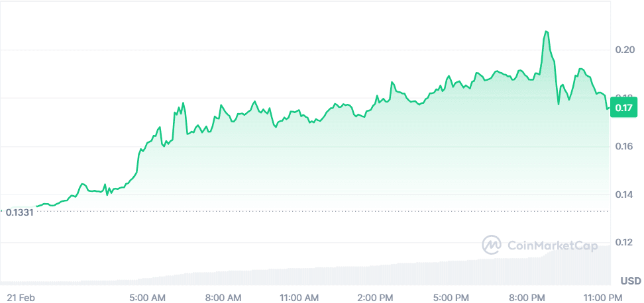The width and height of the screenshot is (644, 303).
Task: Click the gray volume bars under the chart
Action: tap(398, 275)
